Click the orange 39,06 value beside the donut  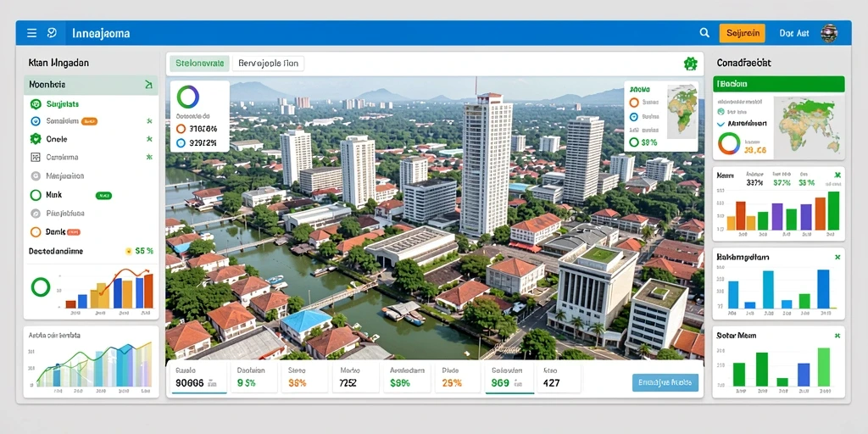click(755, 150)
